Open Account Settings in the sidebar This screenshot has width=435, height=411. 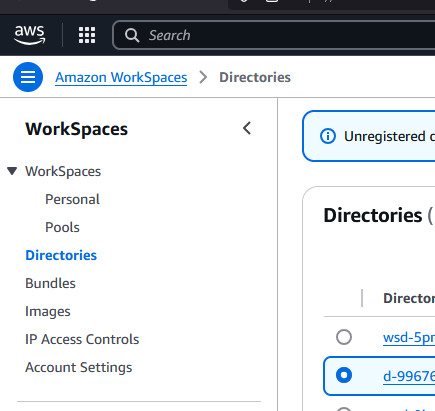point(79,367)
